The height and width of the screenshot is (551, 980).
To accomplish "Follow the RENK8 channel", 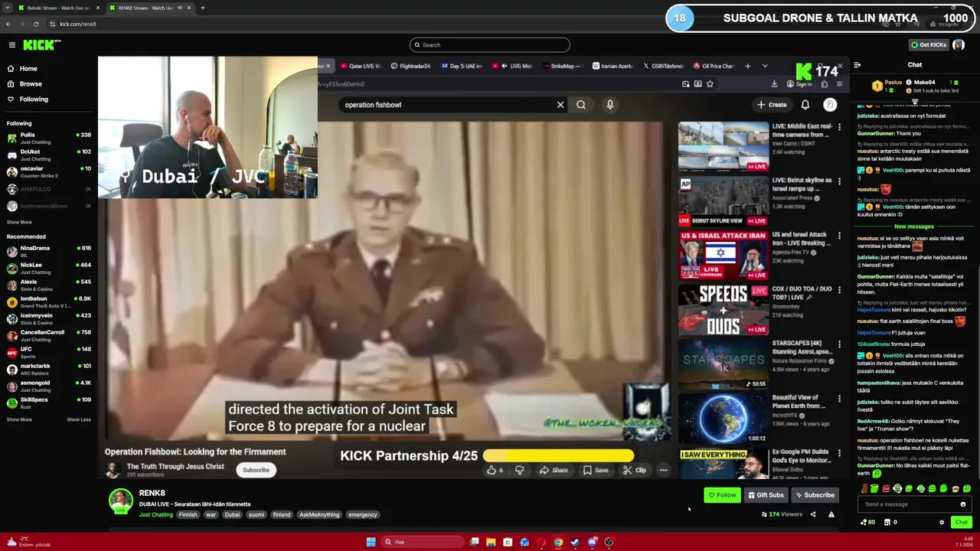I will (x=722, y=495).
